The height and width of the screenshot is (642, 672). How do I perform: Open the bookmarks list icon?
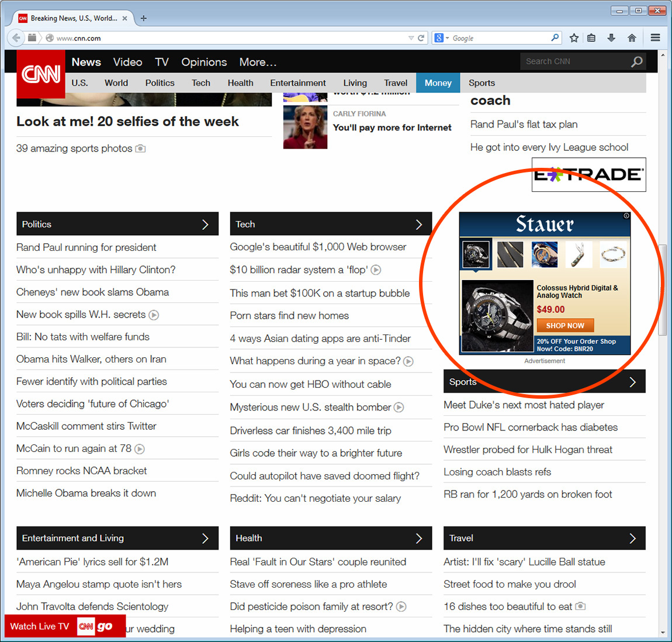pos(591,38)
